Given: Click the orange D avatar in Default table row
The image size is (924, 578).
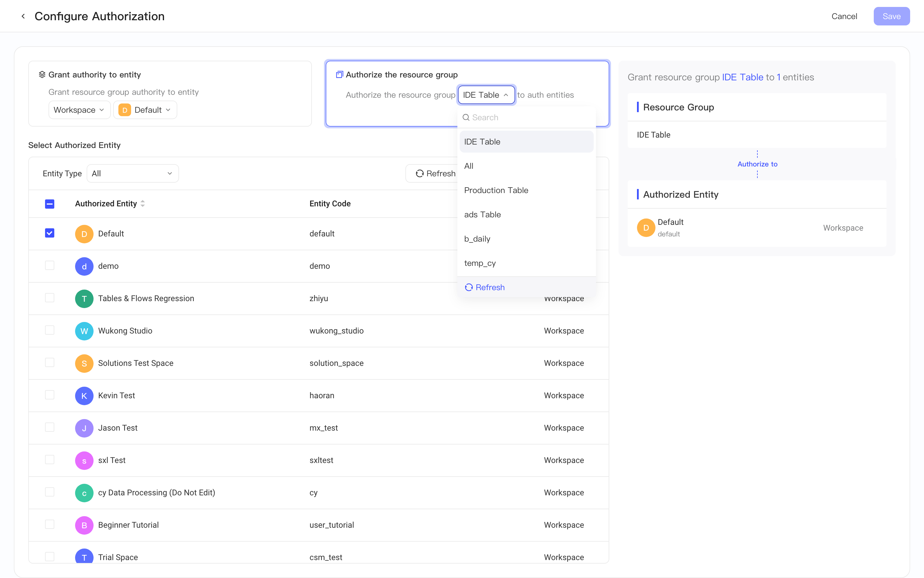Looking at the screenshot, I should point(84,234).
